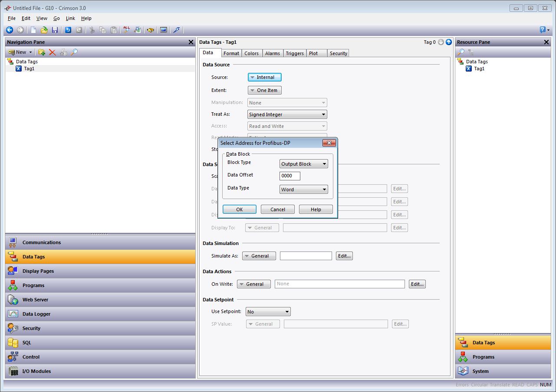This screenshot has width=556, height=392.
Task: Click Edit next to Simulate As
Action: 344,256
